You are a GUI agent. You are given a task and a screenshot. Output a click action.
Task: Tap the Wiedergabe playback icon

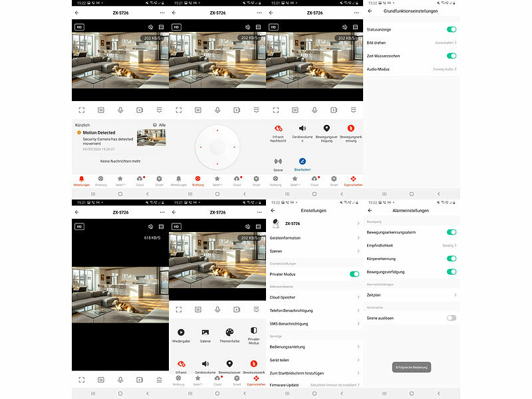tap(181, 332)
